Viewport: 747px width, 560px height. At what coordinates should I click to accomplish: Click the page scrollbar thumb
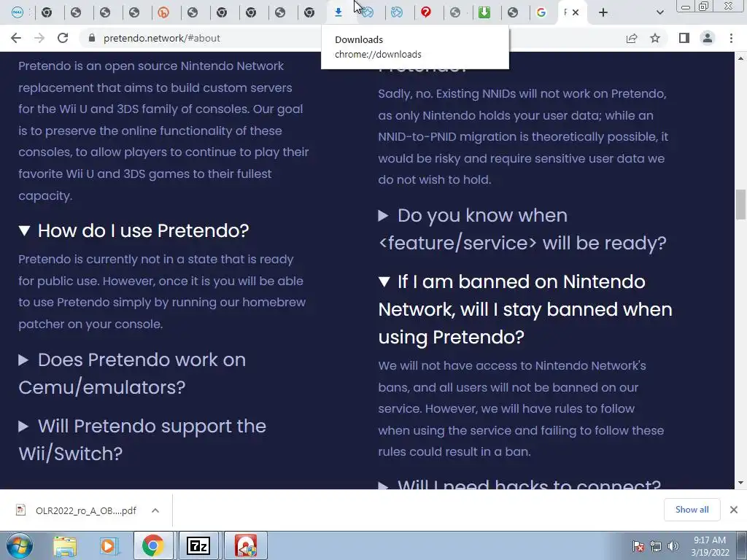pyautogui.click(x=740, y=205)
